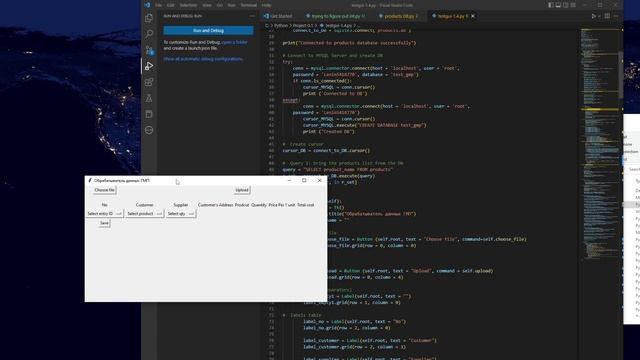The image size is (640, 360).
Task: Click the Project 0.1 breadcrumb segment
Action: point(304,25)
